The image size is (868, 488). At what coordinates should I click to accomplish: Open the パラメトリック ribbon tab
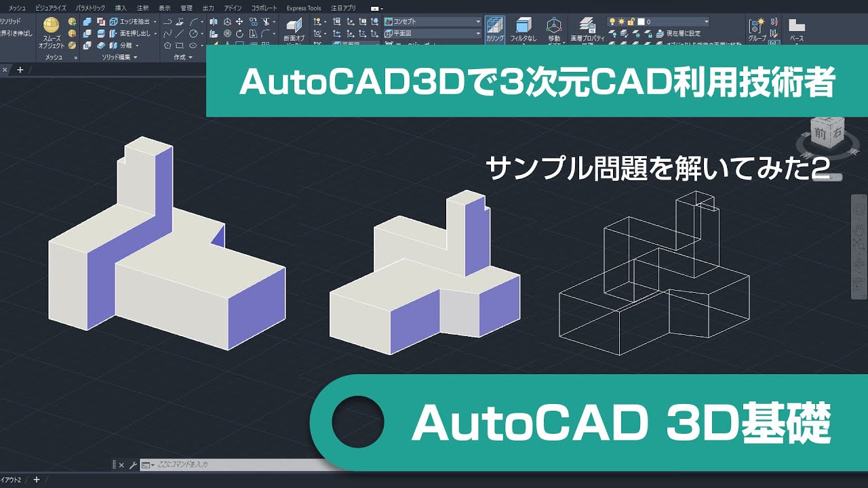[90, 8]
